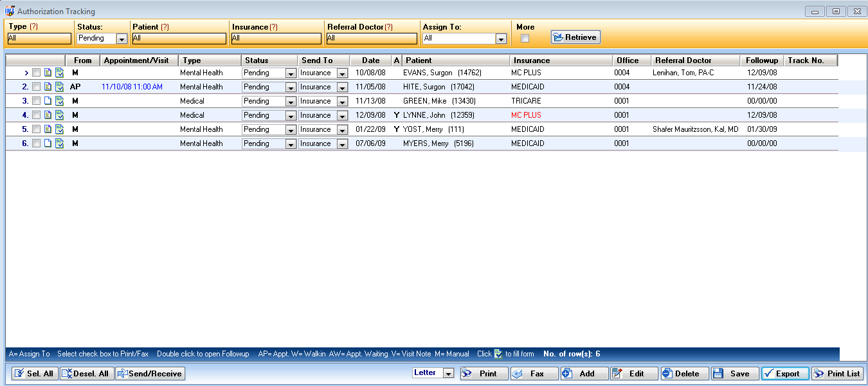The height and width of the screenshot is (386, 868).
Task: Click fill form icon in LYNNE, John row
Action: point(59,115)
